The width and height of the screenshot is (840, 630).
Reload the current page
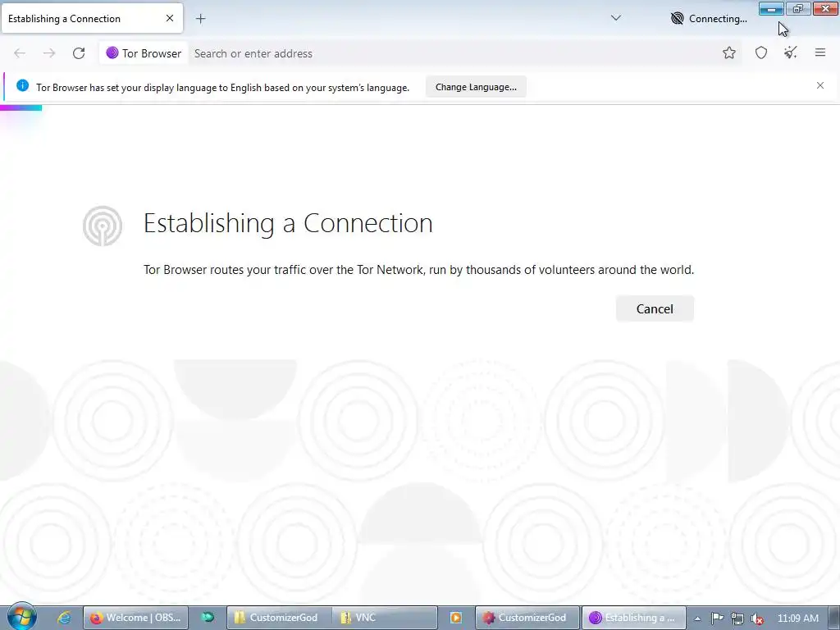(x=79, y=53)
